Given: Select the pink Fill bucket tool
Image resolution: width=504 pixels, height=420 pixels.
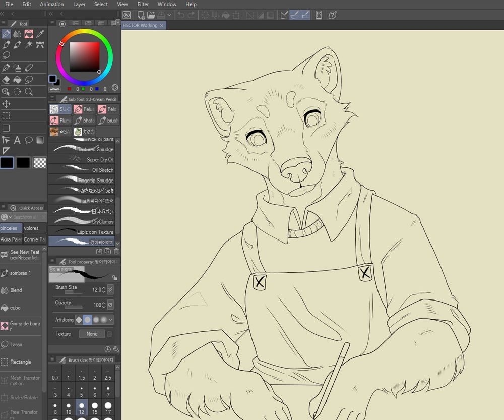Looking at the screenshot, I should click(x=29, y=34).
